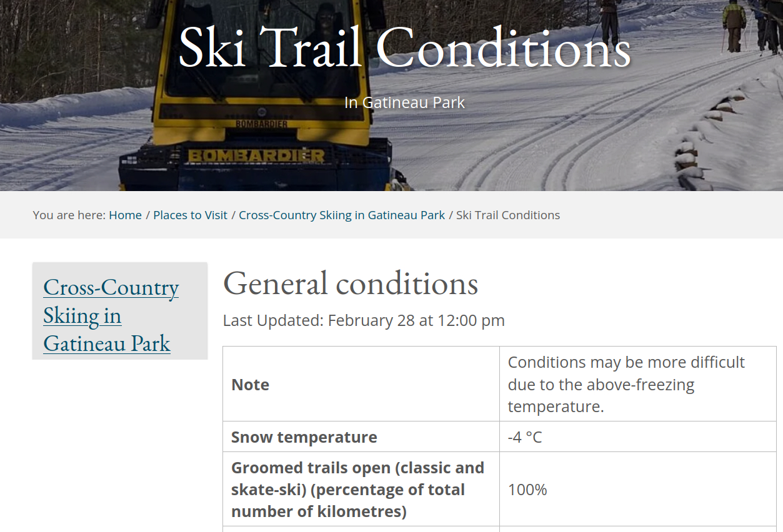783x532 pixels.
Task: Click the You are here label
Action: click(69, 215)
